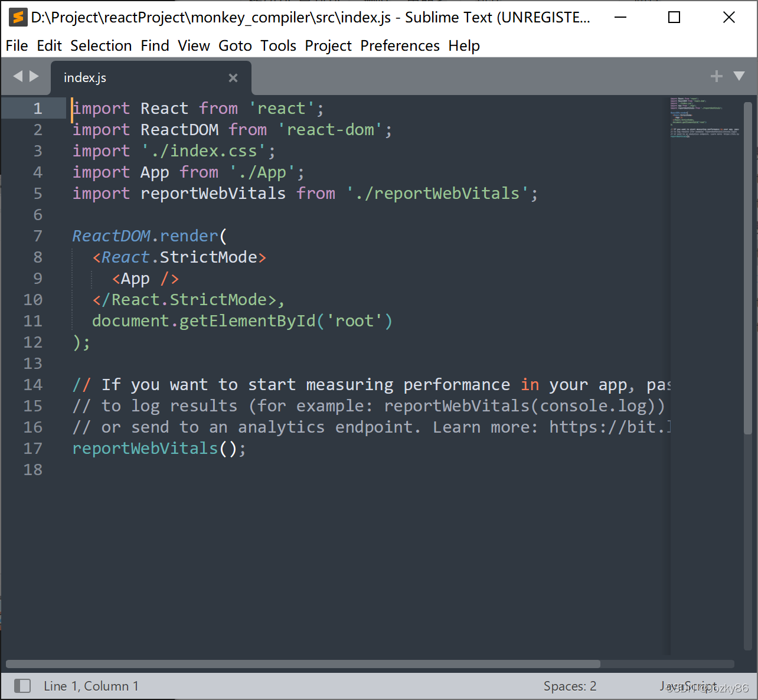Click the horizontal scrollbar thumb

(303, 664)
